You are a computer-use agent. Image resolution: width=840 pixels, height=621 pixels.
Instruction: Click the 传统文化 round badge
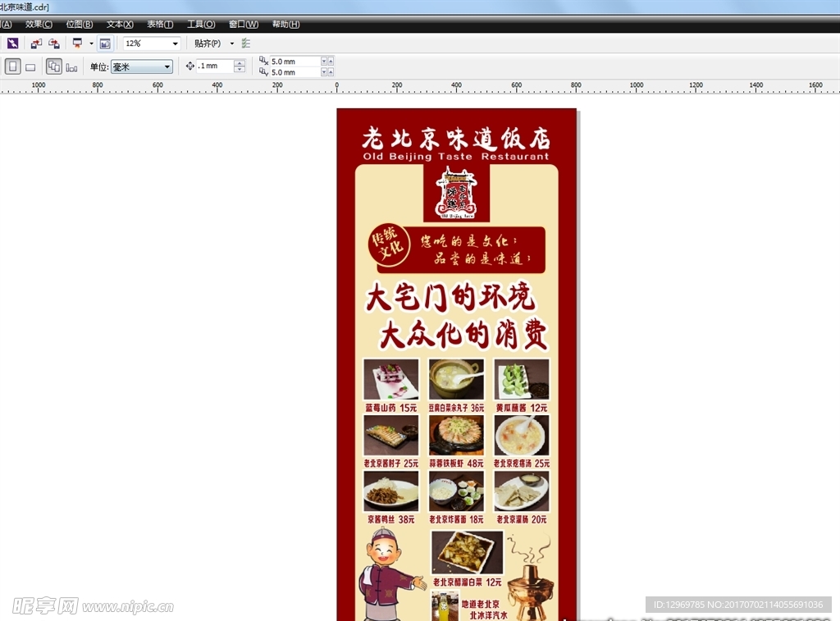pos(389,244)
